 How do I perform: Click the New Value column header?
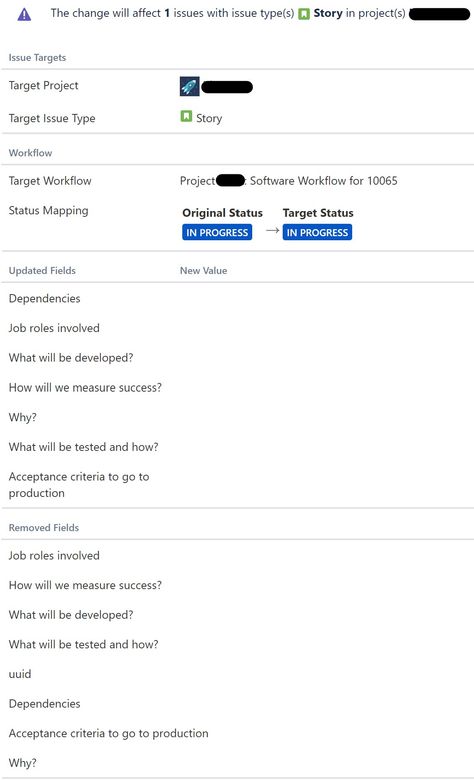click(x=203, y=271)
